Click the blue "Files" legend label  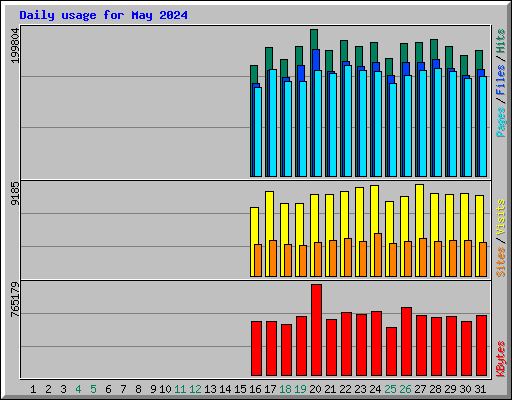(501, 80)
